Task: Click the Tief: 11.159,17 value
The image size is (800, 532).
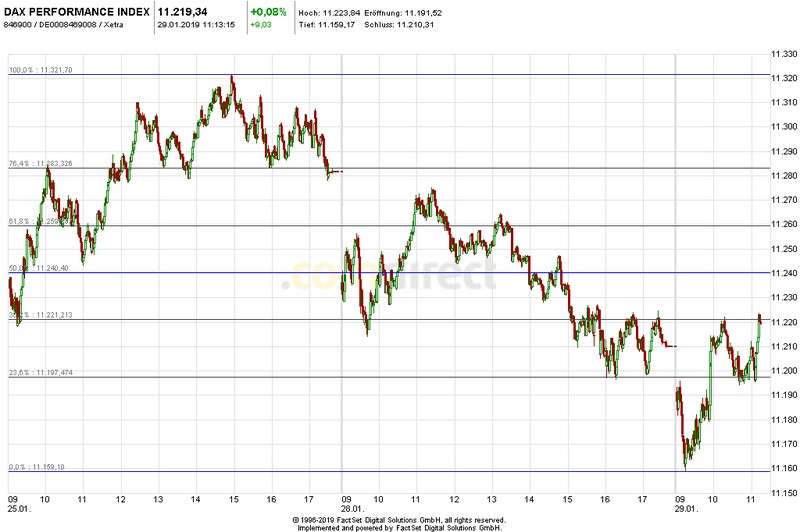Action: click(x=327, y=24)
